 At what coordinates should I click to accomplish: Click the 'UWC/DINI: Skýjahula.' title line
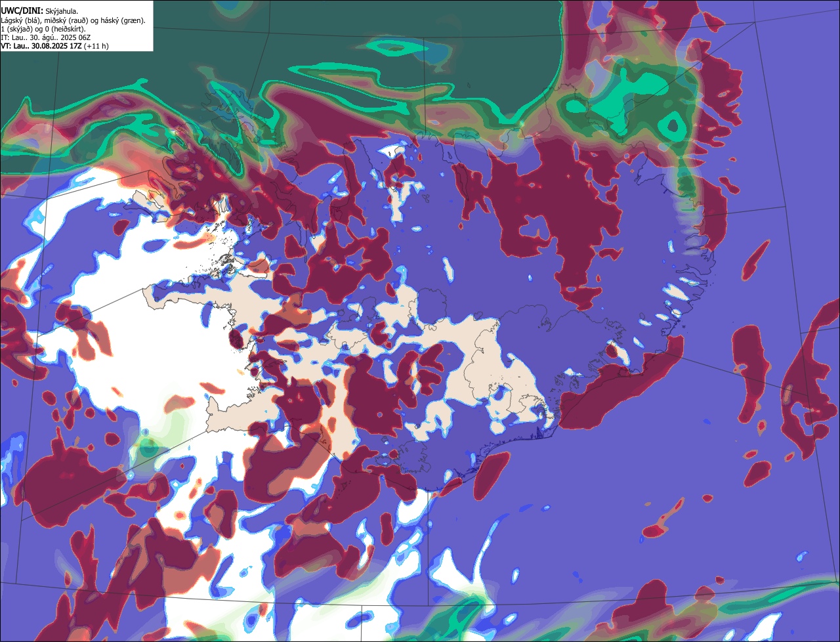(x=39, y=11)
